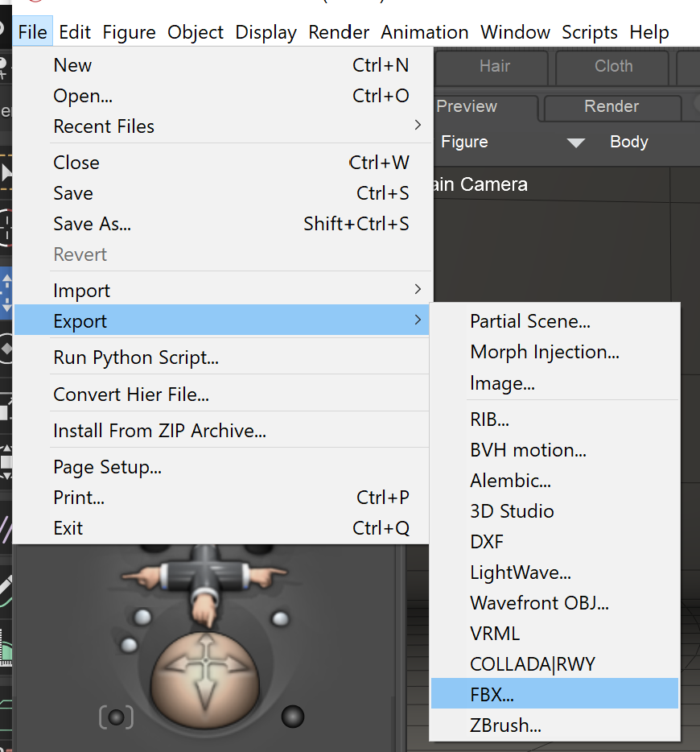Click the dark sphere near the trackball
Screen dimensions: 700x752
tap(292, 716)
